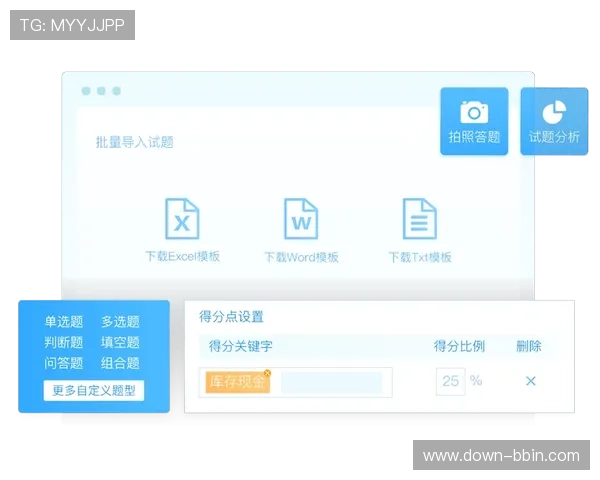Select the 填空题 question type
This screenshot has height=480, width=600.
(x=120, y=342)
